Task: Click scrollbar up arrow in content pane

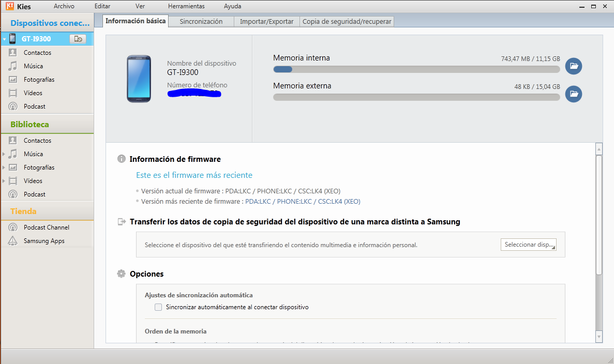Action: pyautogui.click(x=598, y=149)
